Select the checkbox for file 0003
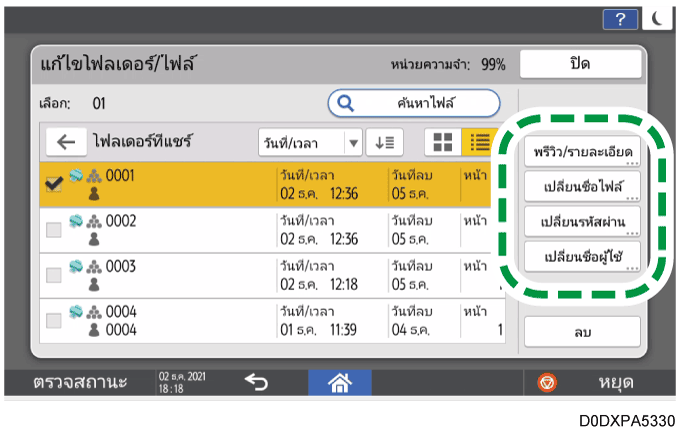 (x=54, y=275)
